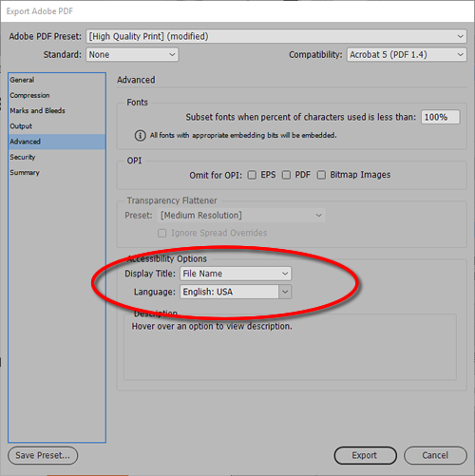Screen dimensions: 475x476
Task: Click the Save Preset... button
Action: coord(43,455)
